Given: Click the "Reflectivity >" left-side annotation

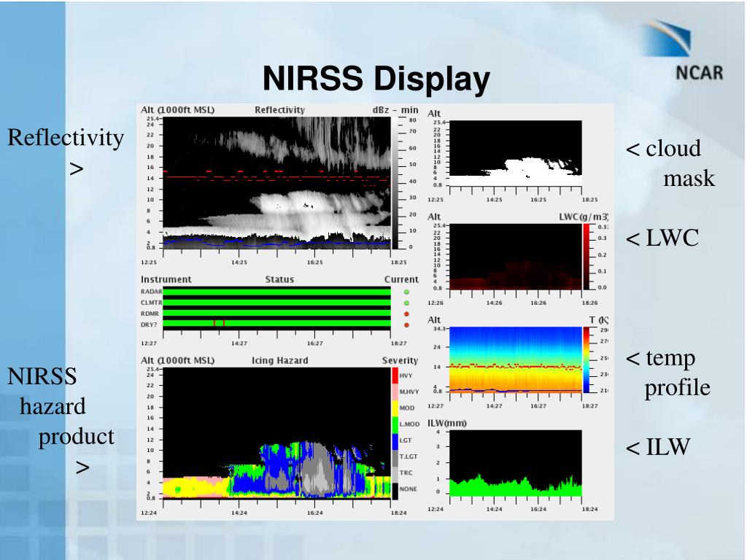Looking at the screenshot, I should tap(66, 152).
